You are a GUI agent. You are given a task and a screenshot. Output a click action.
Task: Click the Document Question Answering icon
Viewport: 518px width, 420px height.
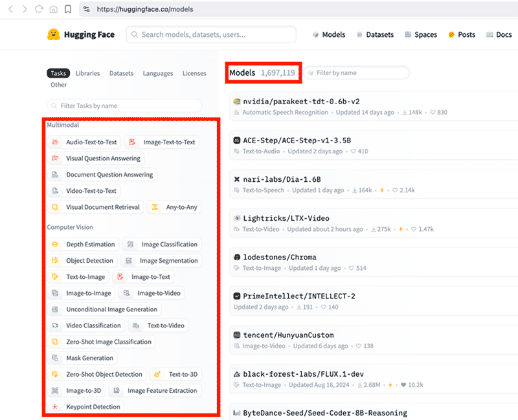pos(55,174)
